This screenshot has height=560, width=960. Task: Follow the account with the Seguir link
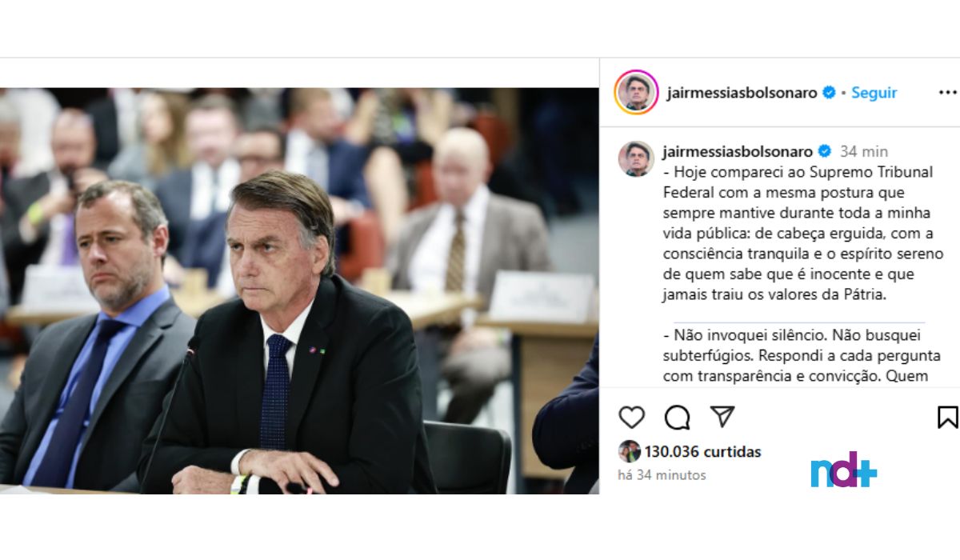click(874, 93)
